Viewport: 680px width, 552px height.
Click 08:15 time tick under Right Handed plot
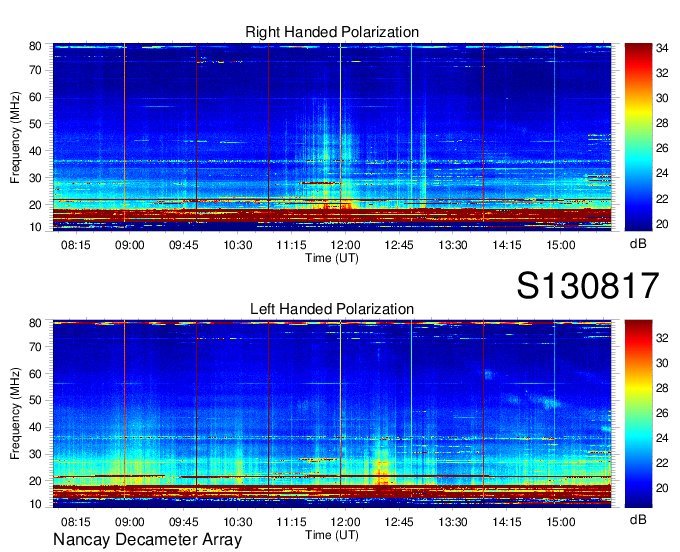click(75, 245)
